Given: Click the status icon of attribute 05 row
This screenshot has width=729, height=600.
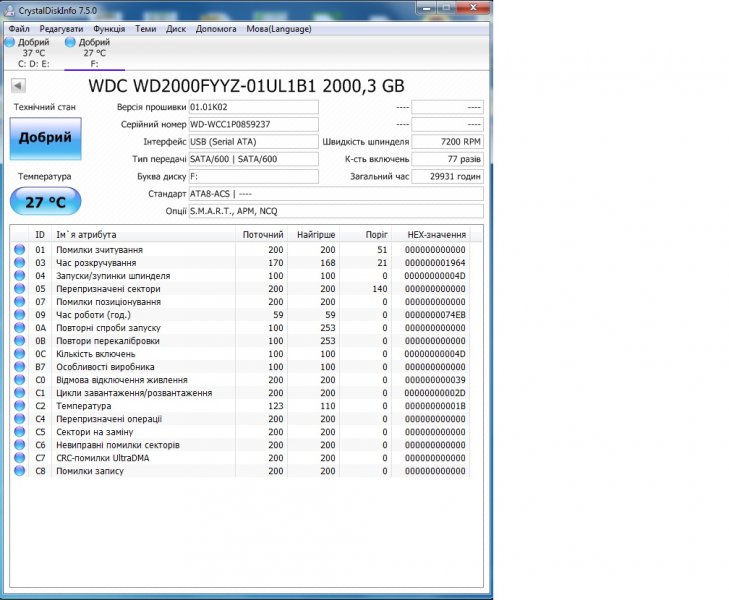Looking at the screenshot, I should click(18, 289).
